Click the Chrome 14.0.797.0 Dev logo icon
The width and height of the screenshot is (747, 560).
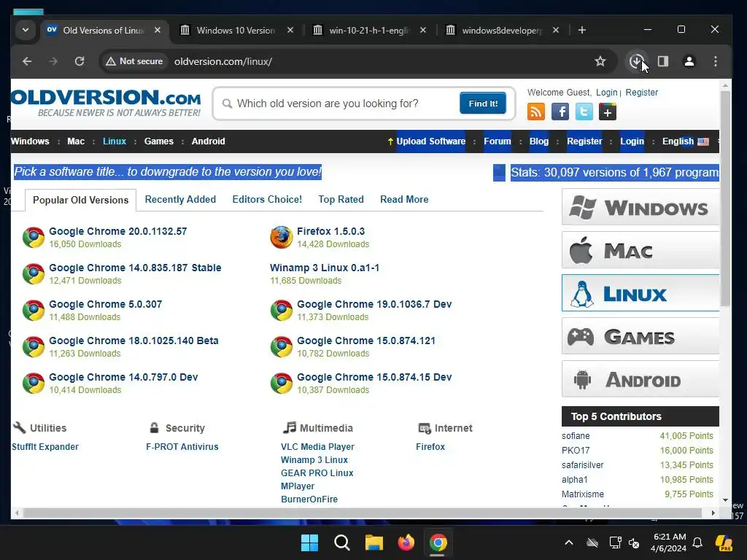34,383
